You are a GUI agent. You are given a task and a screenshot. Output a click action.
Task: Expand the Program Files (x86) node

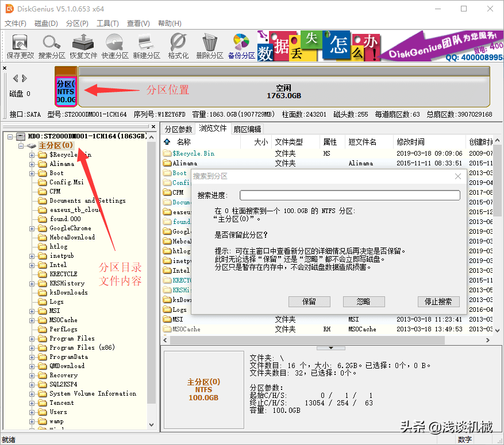[x=32, y=348]
